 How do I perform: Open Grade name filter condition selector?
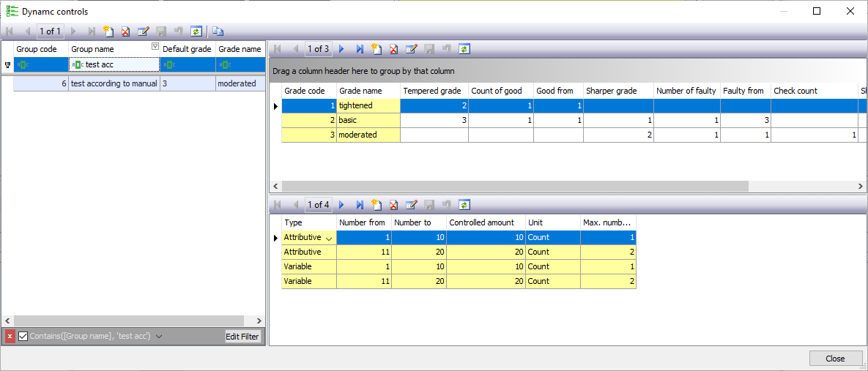pyautogui.click(x=224, y=64)
